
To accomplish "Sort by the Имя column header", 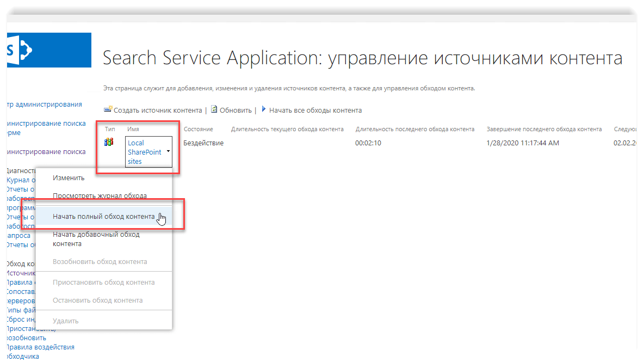I will click(133, 129).
